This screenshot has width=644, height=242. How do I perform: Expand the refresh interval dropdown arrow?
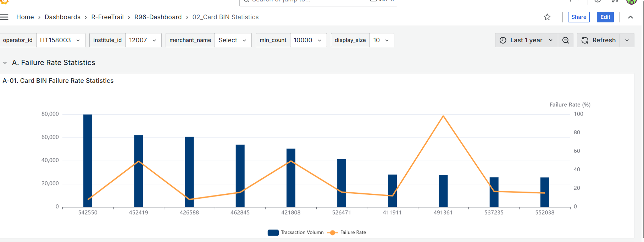pos(627,40)
